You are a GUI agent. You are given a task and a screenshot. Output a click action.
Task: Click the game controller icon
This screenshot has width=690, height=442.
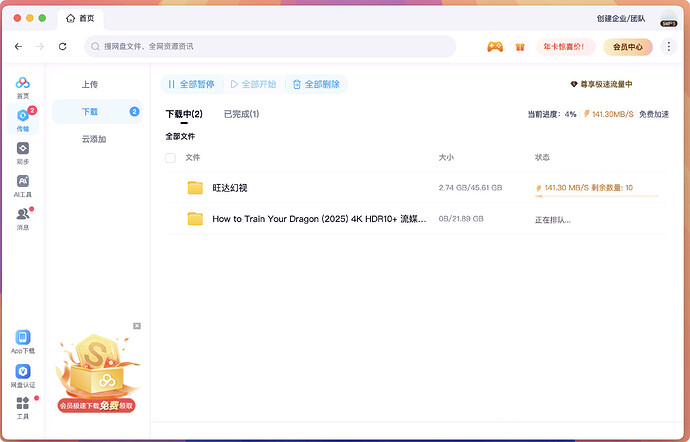tap(495, 46)
